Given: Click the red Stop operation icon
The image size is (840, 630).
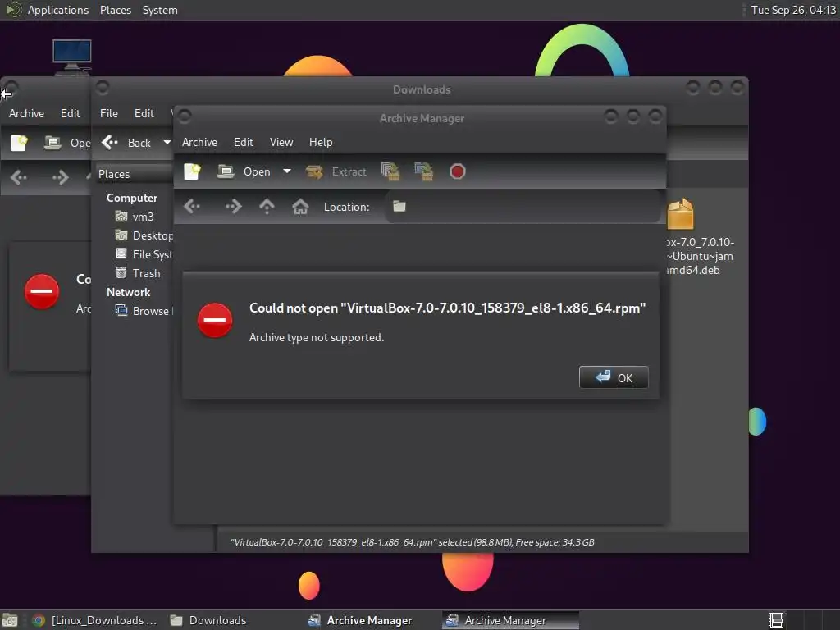Looking at the screenshot, I should tap(457, 171).
